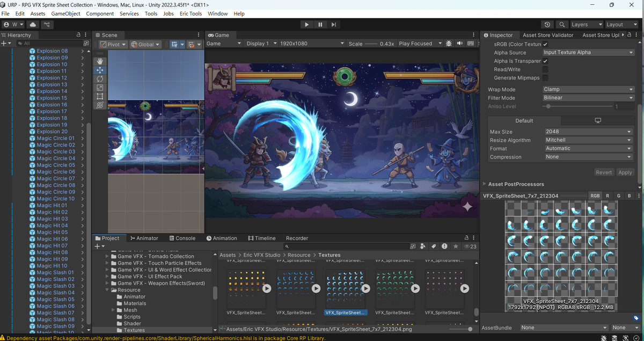Adjust the Game view Scale slider
Screen dimensions: 644x341
[x=370, y=43]
